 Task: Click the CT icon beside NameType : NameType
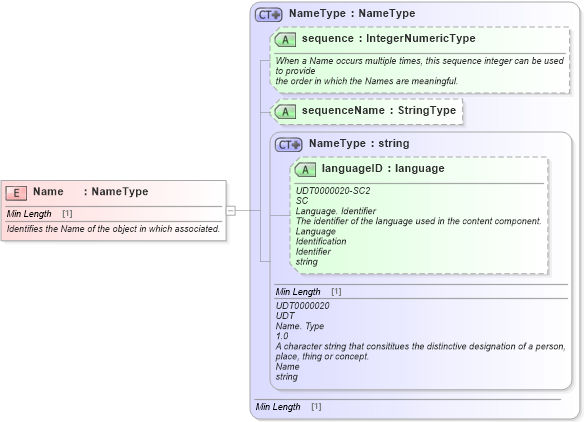coord(268,15)
